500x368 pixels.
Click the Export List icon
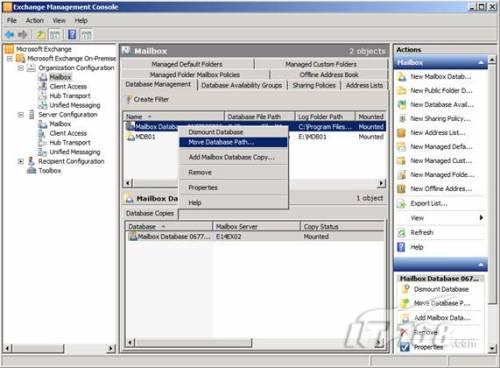tap(402, 203)
